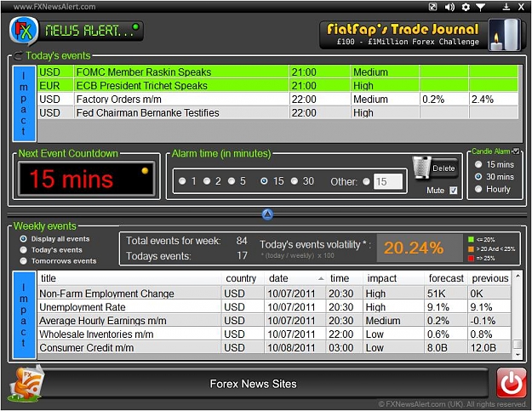Collapse panel using blue arrow button
This screenshot has height=411, width=532.
click(267, 214)
